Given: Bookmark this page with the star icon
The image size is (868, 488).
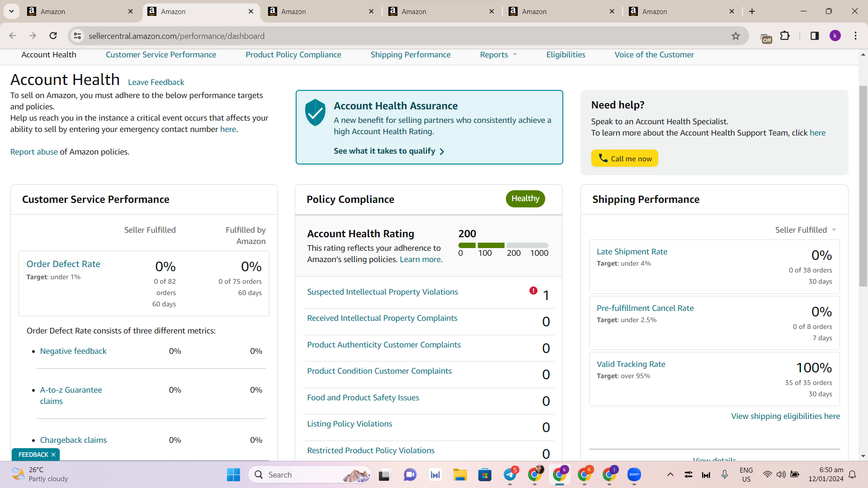Looking at the screenshot, I should pyautogui.click(x=736, y=36).
